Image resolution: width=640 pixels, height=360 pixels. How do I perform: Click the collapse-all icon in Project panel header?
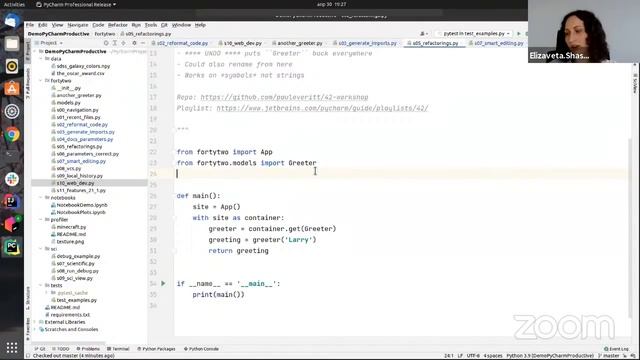coord(124,43)
